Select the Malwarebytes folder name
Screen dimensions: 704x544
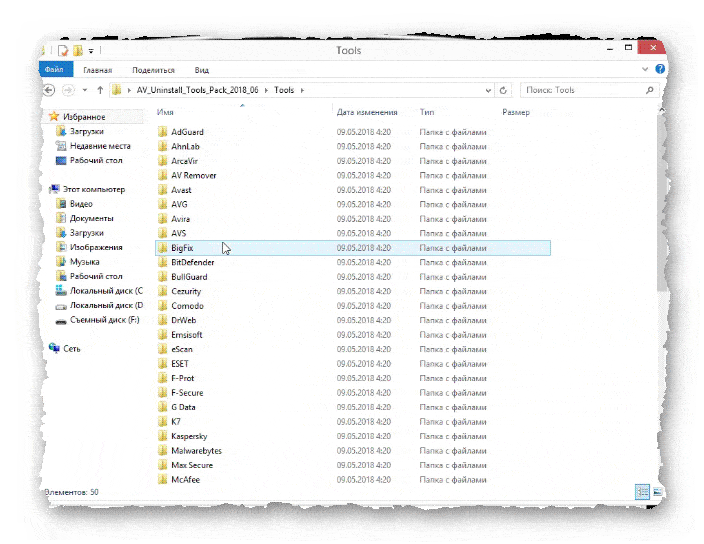click(x=196, y=451)
